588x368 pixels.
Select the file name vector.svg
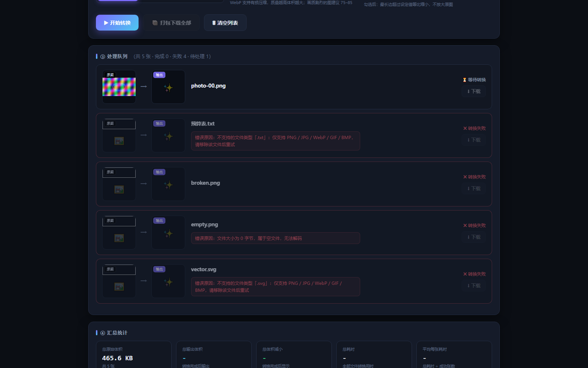[x=204, y=269]
